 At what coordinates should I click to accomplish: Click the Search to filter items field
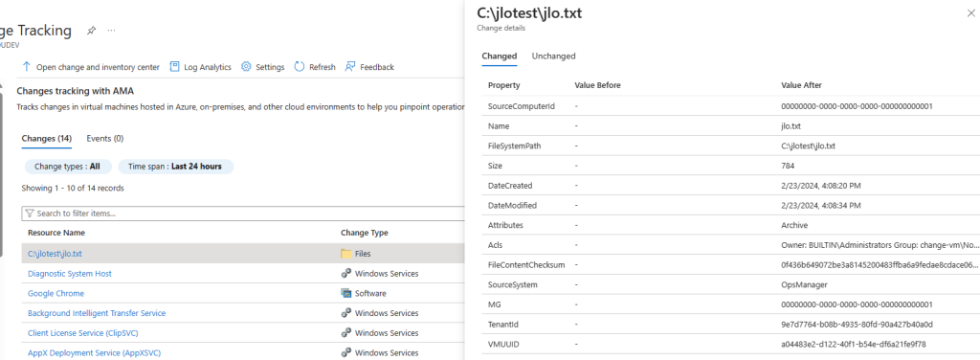click(x=244, y=214)
